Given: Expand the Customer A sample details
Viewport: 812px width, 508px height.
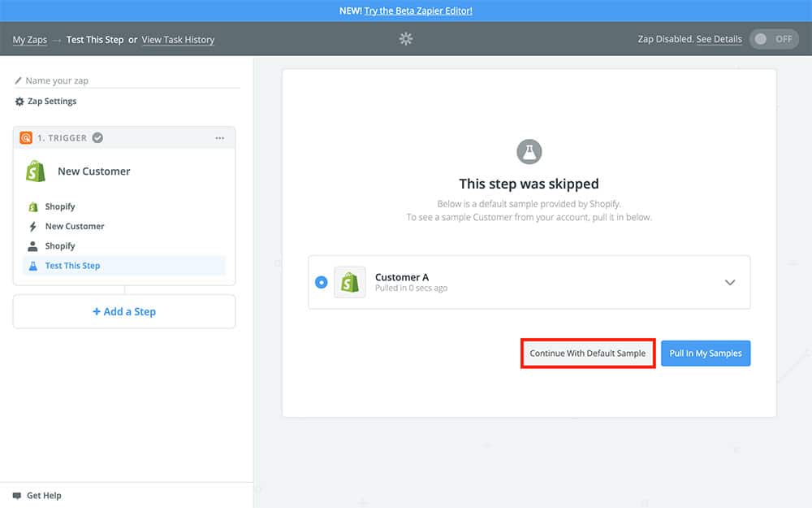Looking at the screenshot, I should (729, 282).
